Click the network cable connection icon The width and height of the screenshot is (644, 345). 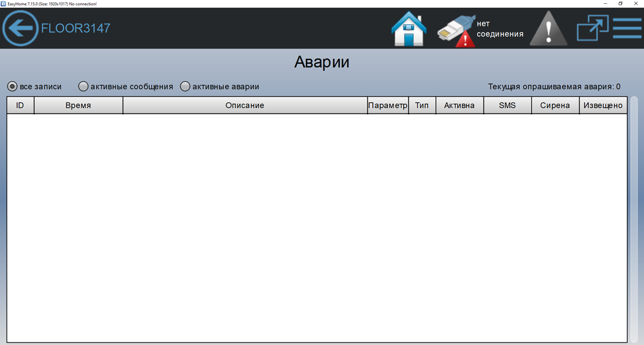coord(456,30)
